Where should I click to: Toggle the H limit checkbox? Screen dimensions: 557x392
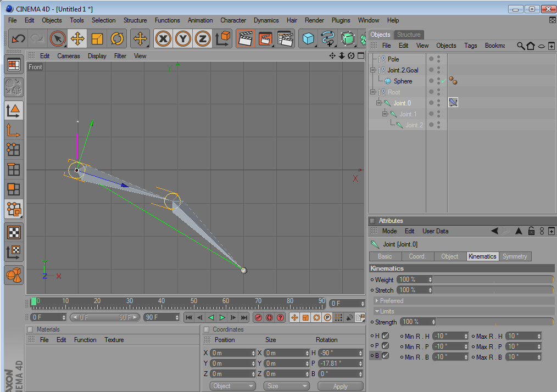(x=386, y=335)
